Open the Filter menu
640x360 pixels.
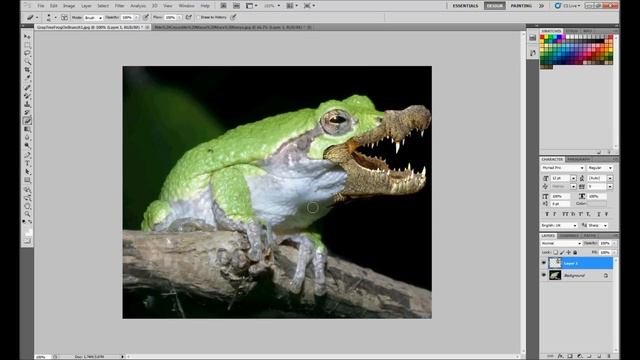pos(119,6)
